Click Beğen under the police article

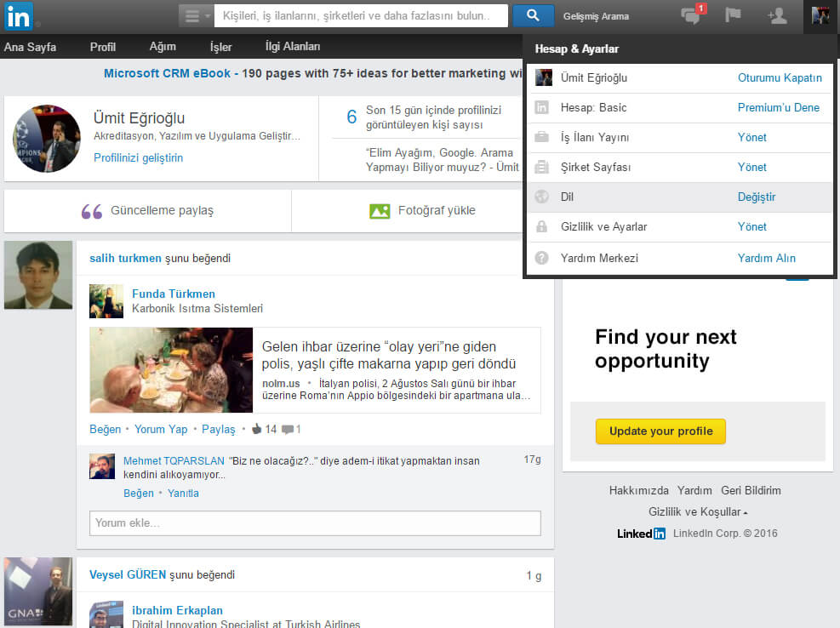(x=105, y=429)
